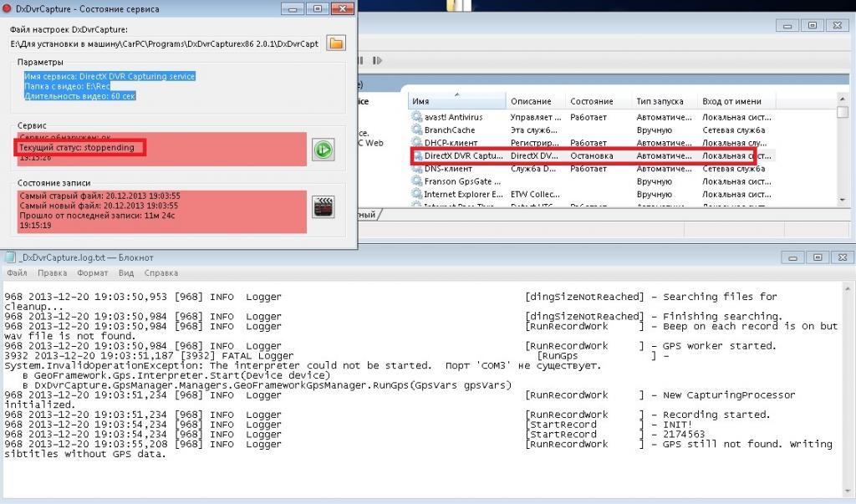856x504 pixels.
Task: Open the Файл menu in Notepad
Action: pos(17,272)
